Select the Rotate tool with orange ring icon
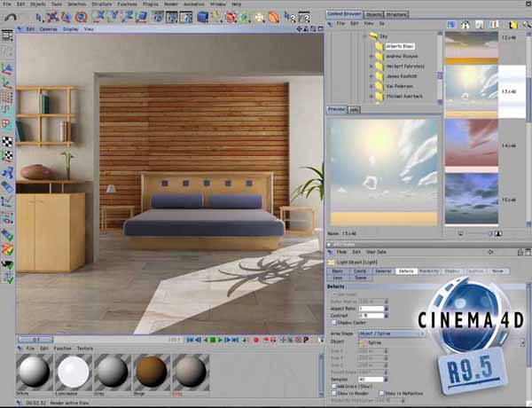Screen dimensions: 532x408 (x=81, y=17)
